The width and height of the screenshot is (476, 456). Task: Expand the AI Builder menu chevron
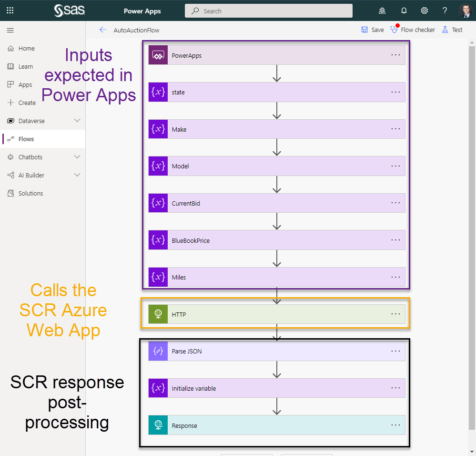[77, 175]
